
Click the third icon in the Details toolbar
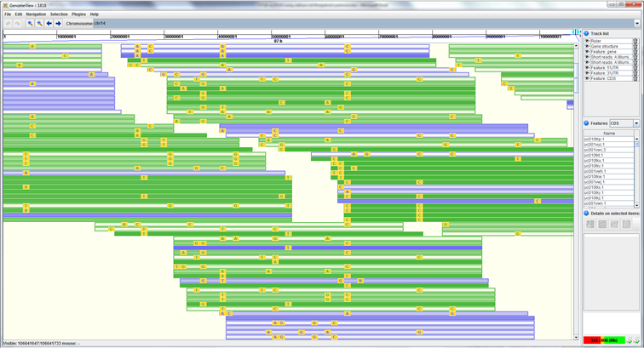click(x=614, y=224)
